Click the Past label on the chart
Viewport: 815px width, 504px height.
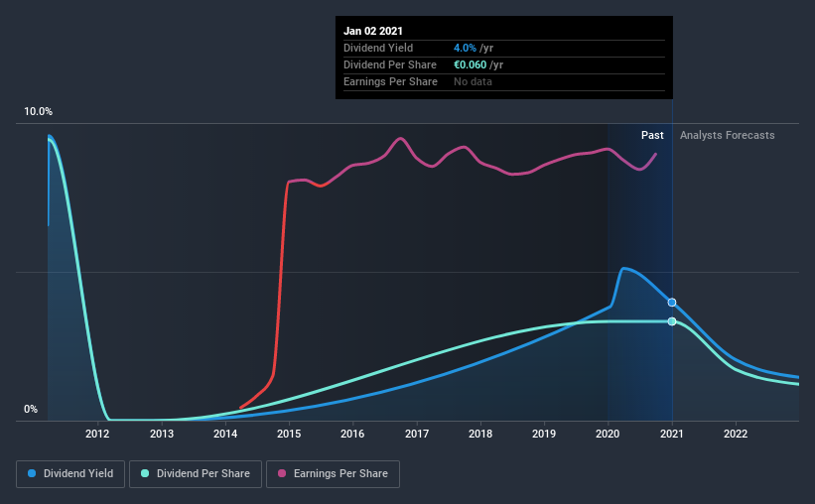(x=652, y=135)
